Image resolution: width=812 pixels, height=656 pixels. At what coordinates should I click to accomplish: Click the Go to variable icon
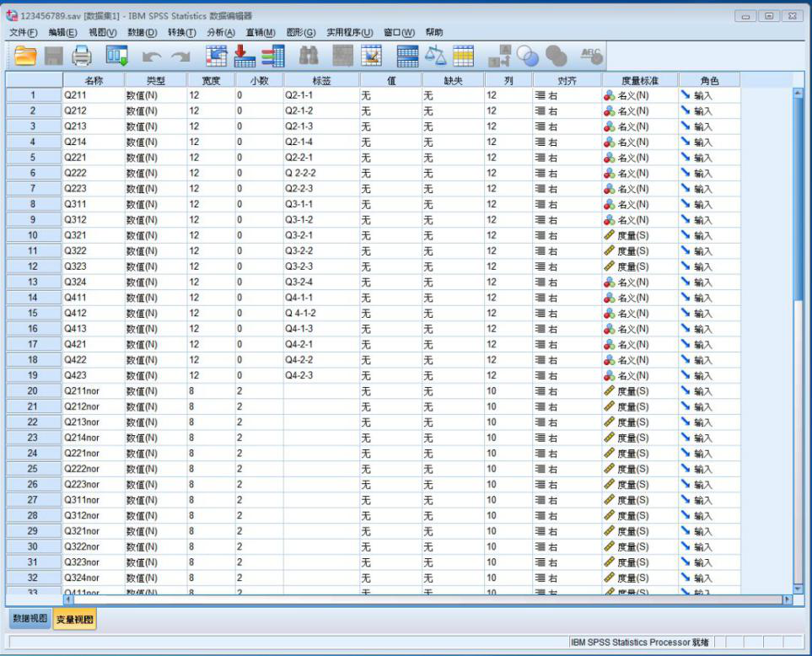pos(245,56)
